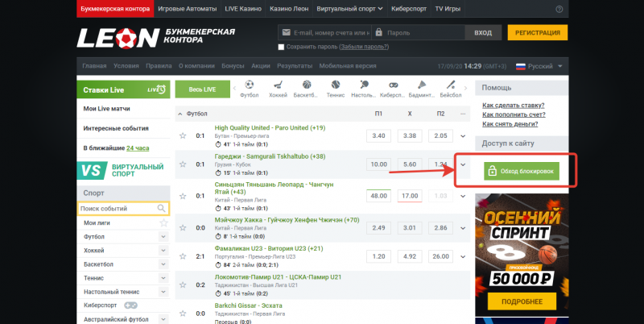
Task: Expand Теннис in sidebar sport list
Action: 164,278
